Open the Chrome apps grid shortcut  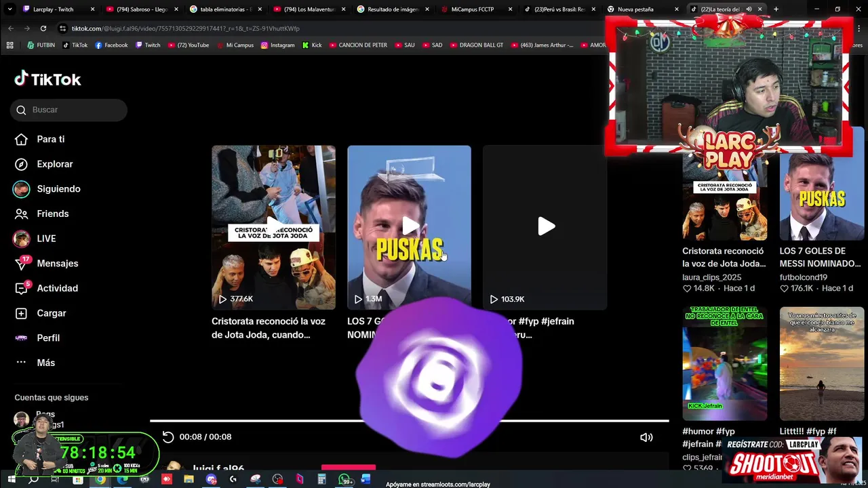(9, 45)
